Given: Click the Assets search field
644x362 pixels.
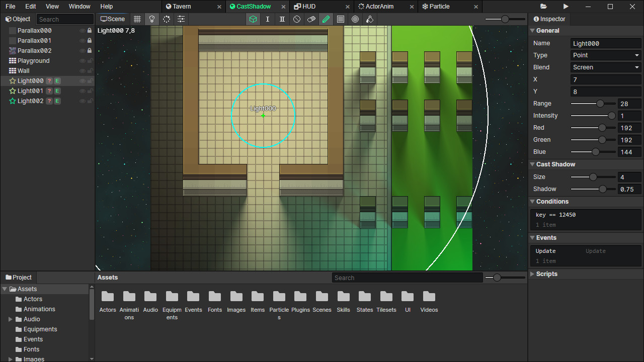Looking at the screenshot, I should pyautogui.click(x=407, y=277).
